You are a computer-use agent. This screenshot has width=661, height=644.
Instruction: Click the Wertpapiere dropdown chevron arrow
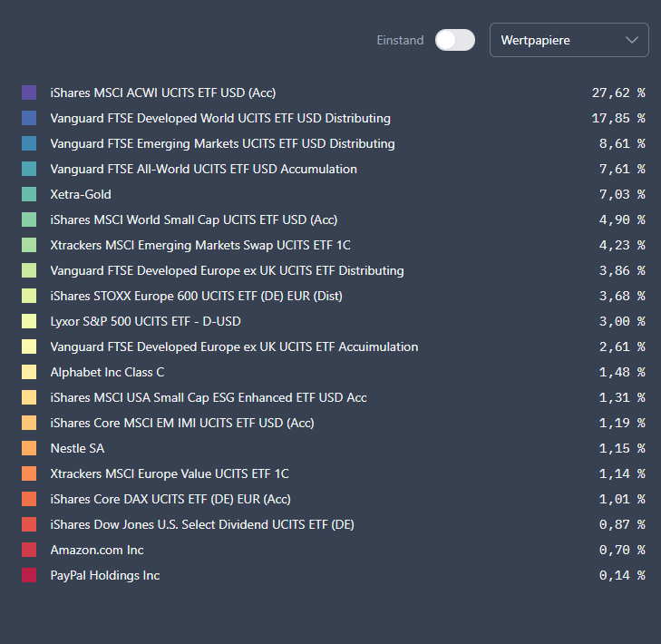[632, 40]
